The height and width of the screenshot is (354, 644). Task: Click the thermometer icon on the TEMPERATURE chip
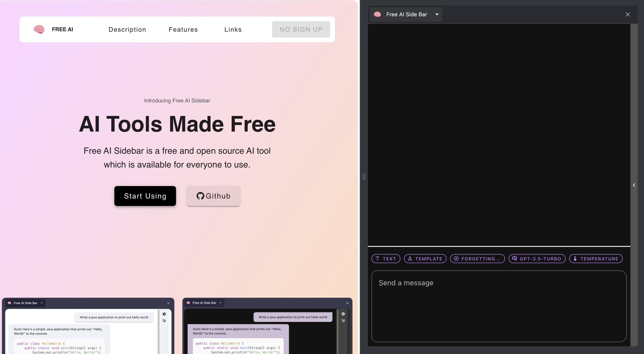pyautogui.click(x=575, y=258)
